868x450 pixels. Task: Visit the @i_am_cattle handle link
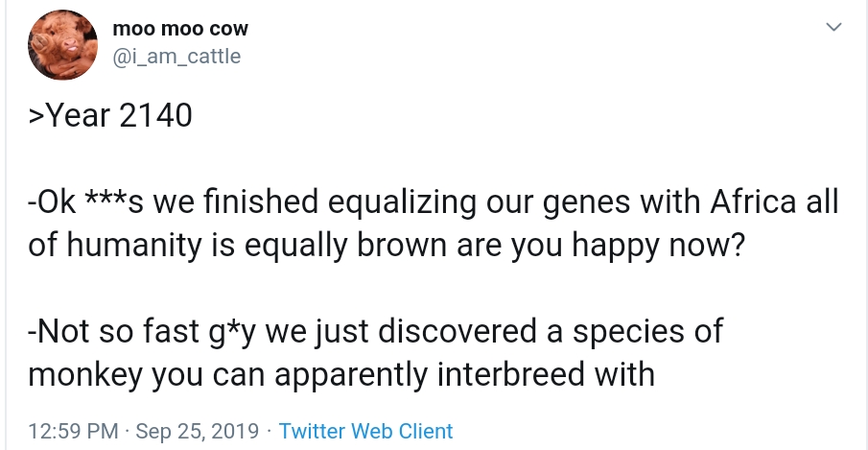pyautogui.click(x=176, y=57)
